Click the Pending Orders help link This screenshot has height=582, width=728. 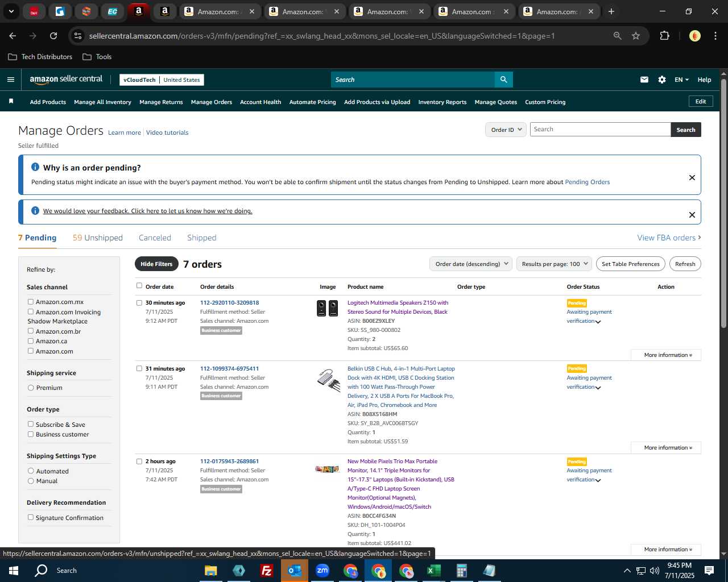[x=587, y=182]
